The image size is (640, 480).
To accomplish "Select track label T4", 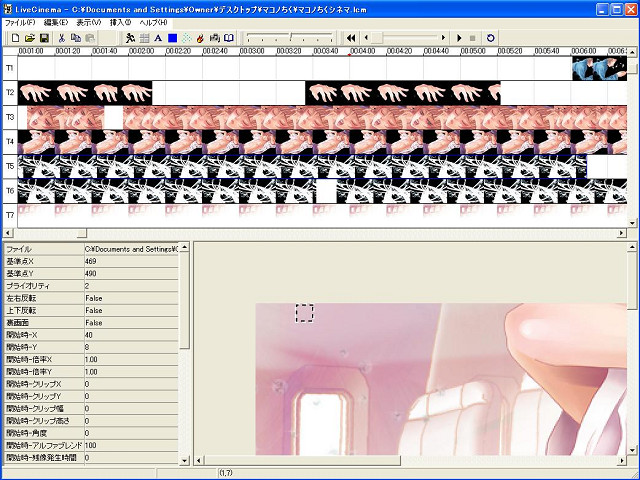I will pyautogui.click(x=10, y=142).
